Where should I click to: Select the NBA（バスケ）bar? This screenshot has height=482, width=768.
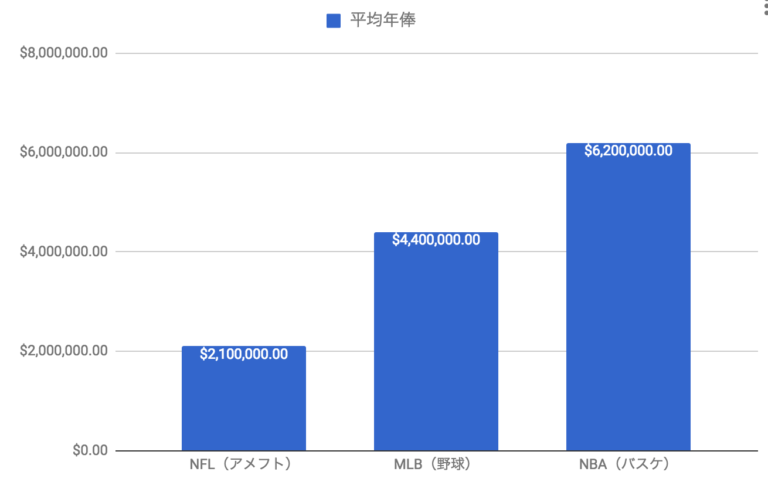pyautogui.click(x=628, y=297)
